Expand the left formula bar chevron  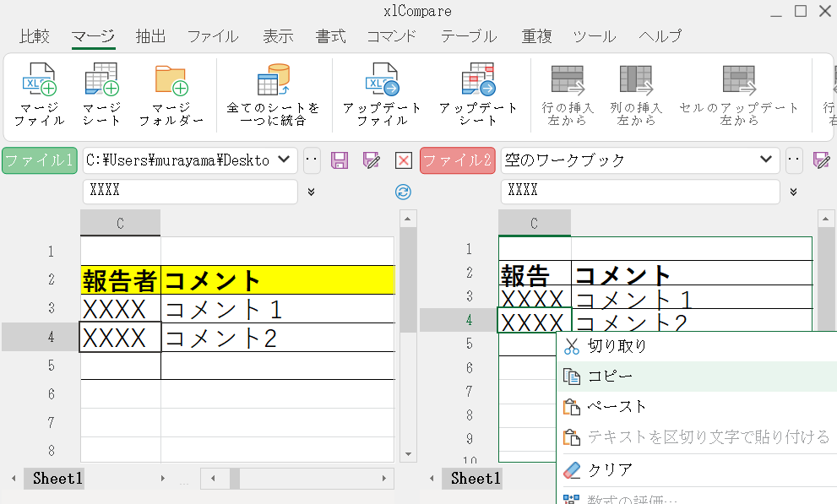[x=311, y=192]
